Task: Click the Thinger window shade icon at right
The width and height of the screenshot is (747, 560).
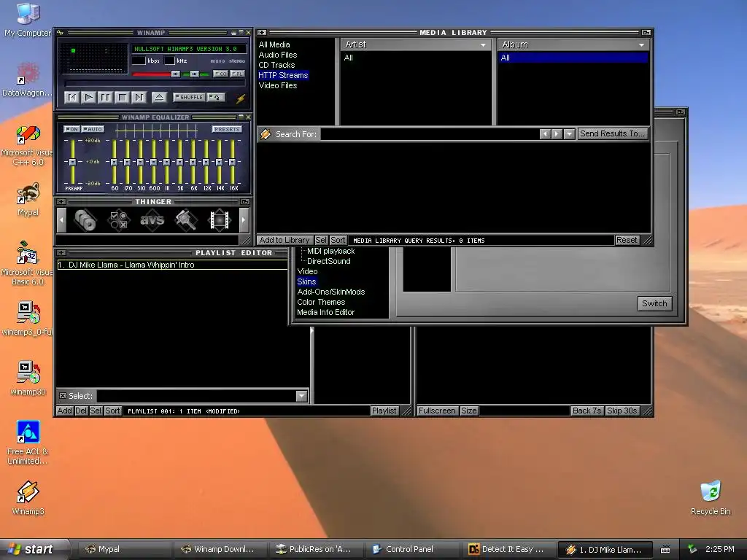Action: point(245,202)
